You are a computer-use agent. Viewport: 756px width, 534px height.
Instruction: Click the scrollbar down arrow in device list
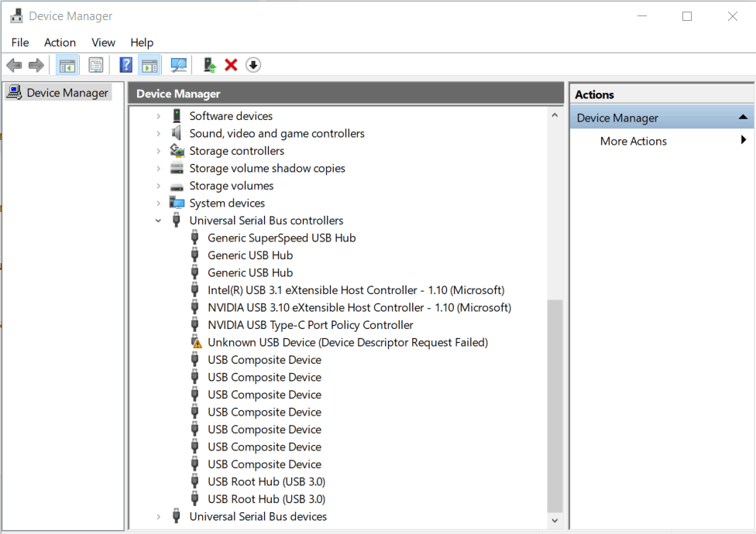pyautogui.click(x=555, y=521)
